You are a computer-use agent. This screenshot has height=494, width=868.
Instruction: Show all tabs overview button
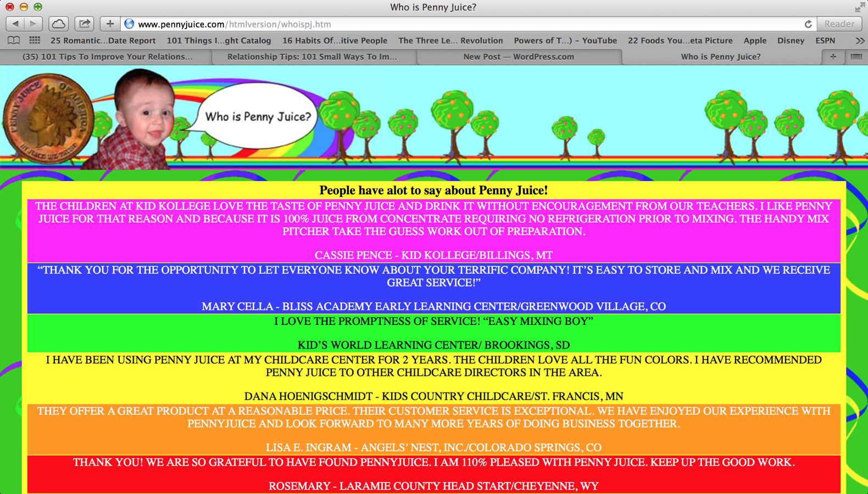(x=856, y=57)
